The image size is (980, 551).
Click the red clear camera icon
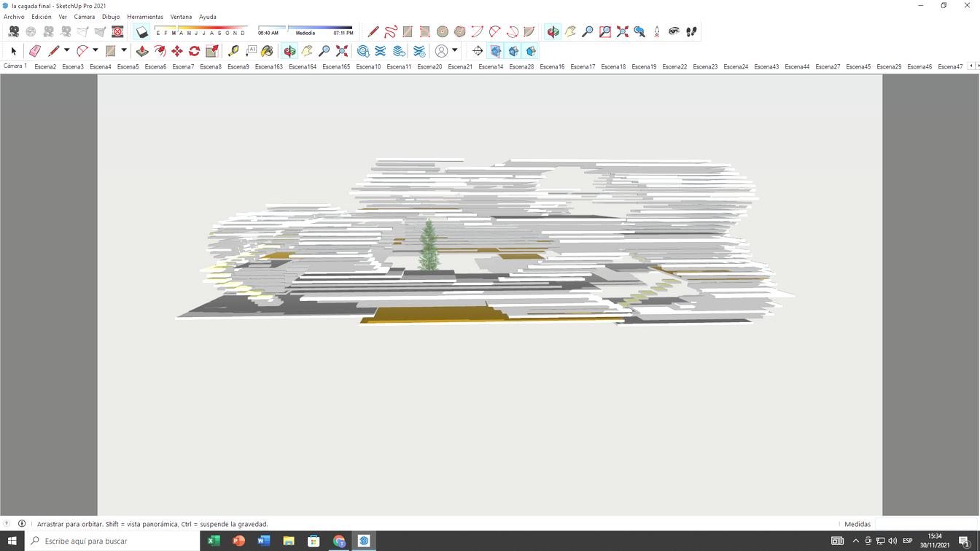point(117,31)
